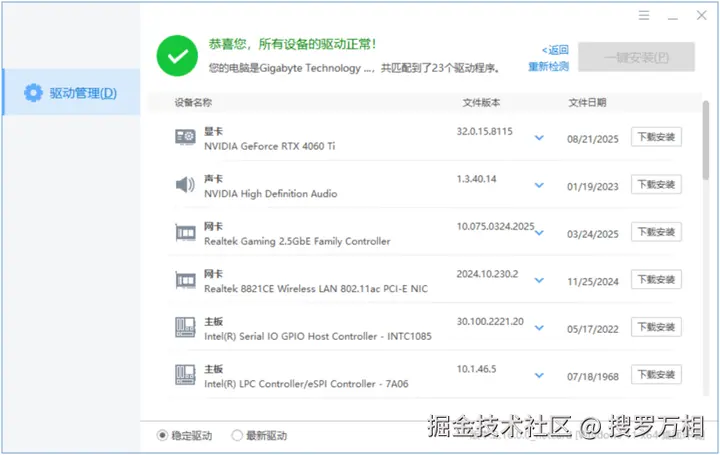
Task: Click 下载安装 for NVIDIA GeForce RTX 4060 Ti
Action: (656, 137)
